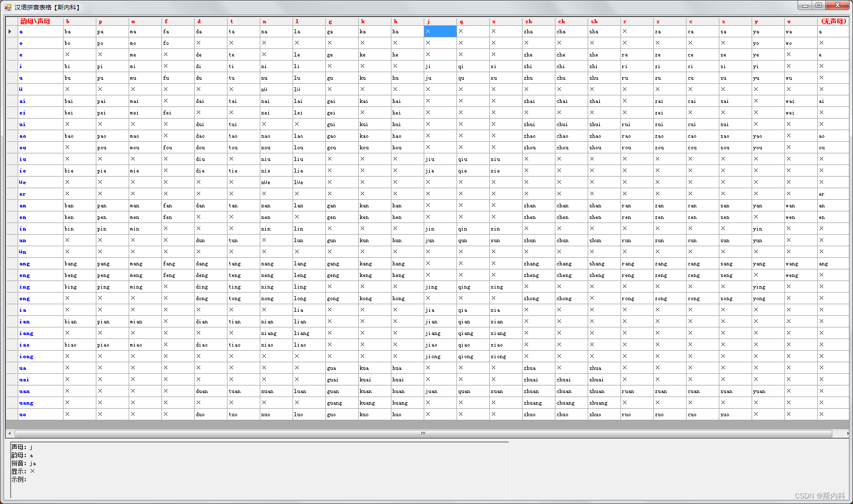
Task: Select the cell 'miao'
Action: point(145,345)
